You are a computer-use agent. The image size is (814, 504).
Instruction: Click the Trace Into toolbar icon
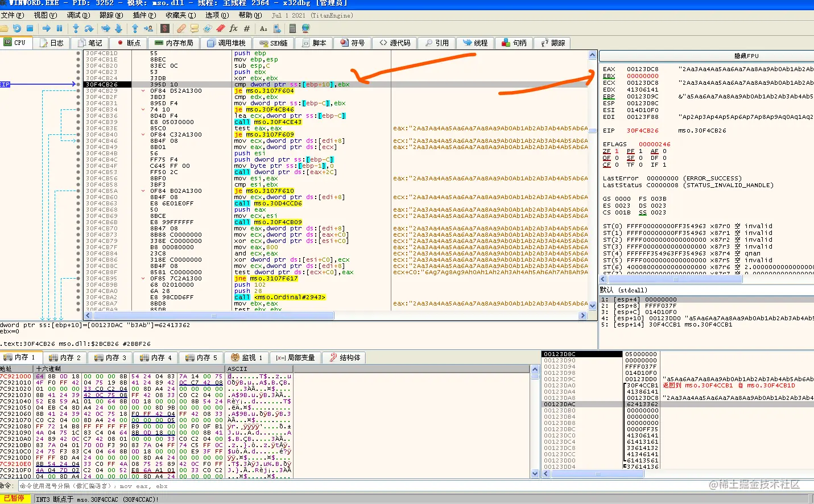coord(106,28)
